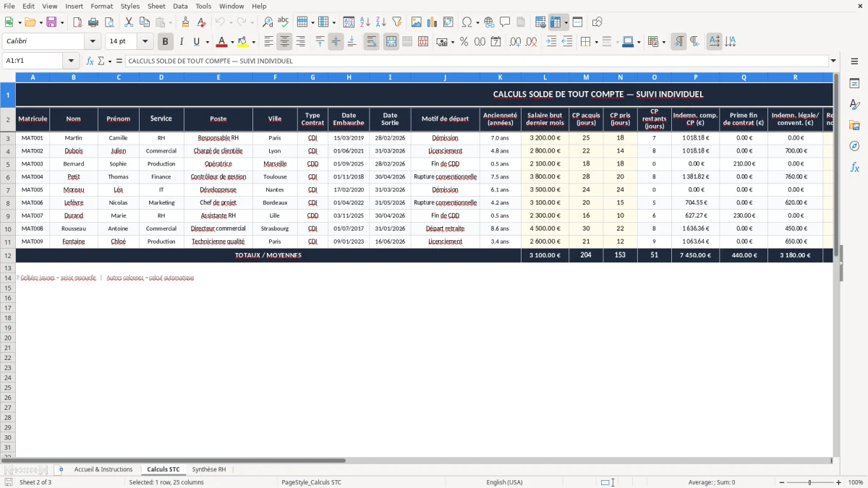Sort ascending with the A-Z icon
Screen dimensions: 868x488
point(365,22)
